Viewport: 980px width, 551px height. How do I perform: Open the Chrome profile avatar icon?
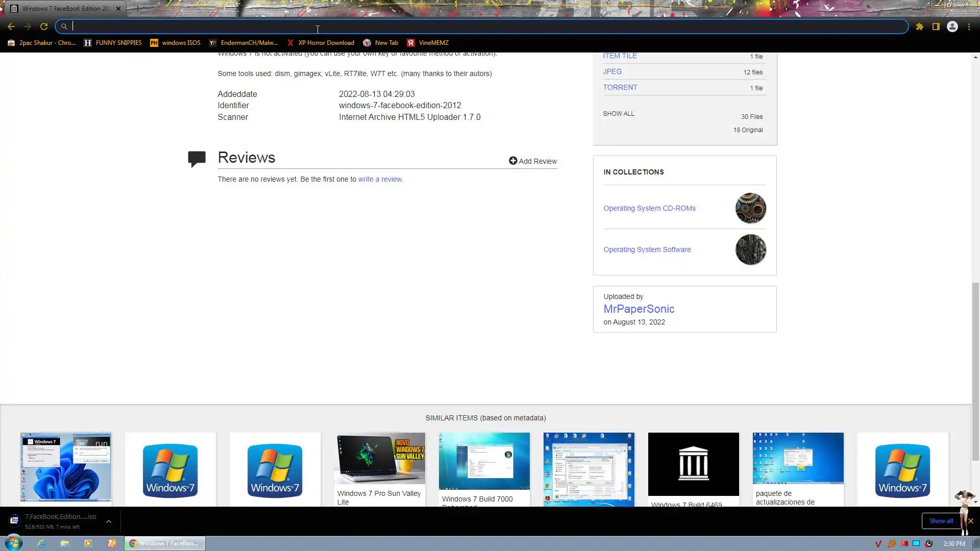tap(952, 27)
